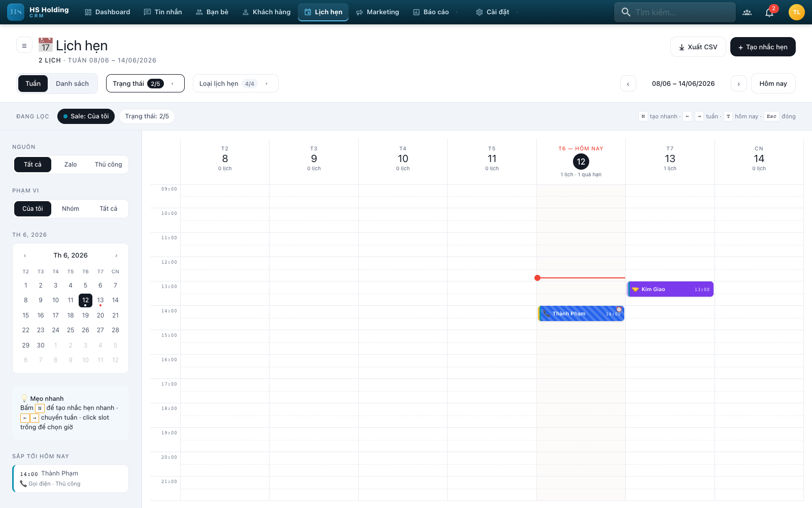Open the Thành Phạm 14:00 event
This screenshot has height=508, width=812.
(581, 313)
